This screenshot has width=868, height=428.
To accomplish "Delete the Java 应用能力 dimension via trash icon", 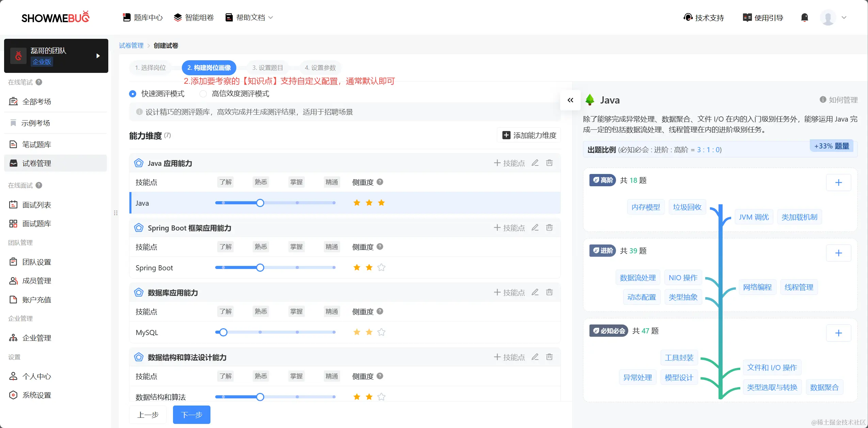I will tap(549, 163).
